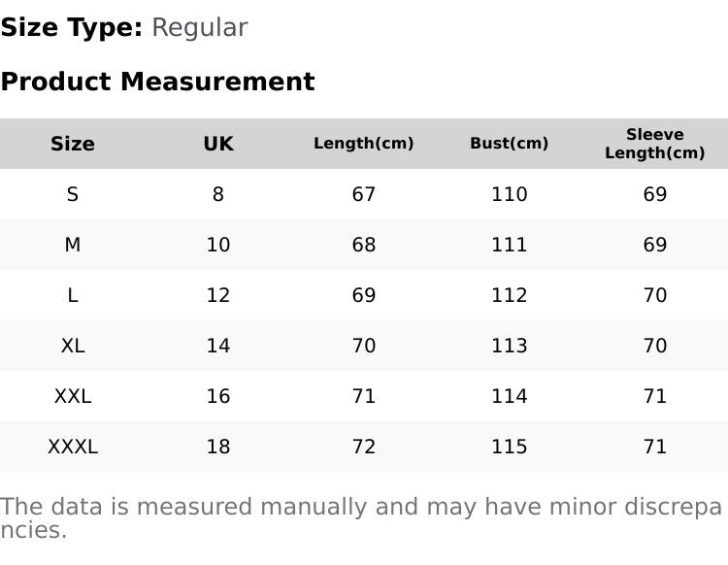The width and height of the screenshot is (728, 565).
Task: Click the UK column header
Action: [218, 144]
